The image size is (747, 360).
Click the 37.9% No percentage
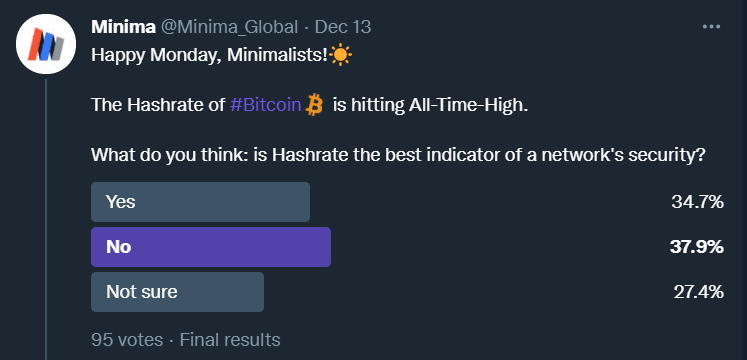[x=697, y=247]
